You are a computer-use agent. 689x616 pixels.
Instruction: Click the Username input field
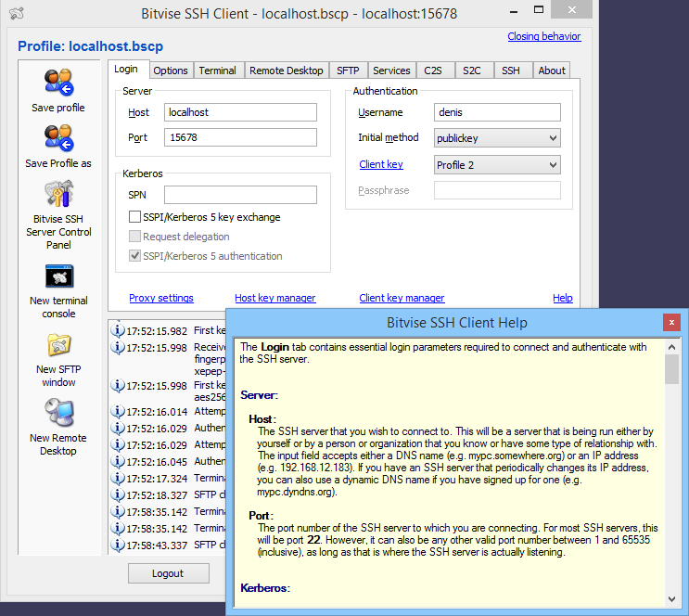[497, 112]
